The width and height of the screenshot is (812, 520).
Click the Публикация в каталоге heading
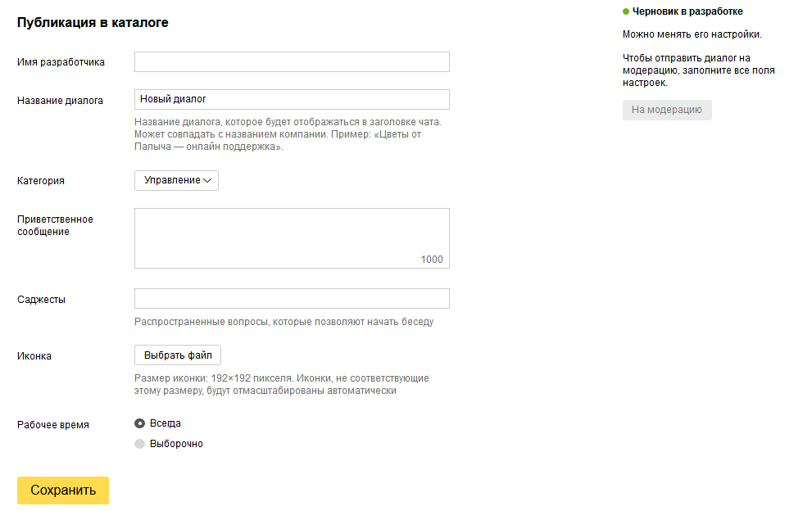coord(93,23)
